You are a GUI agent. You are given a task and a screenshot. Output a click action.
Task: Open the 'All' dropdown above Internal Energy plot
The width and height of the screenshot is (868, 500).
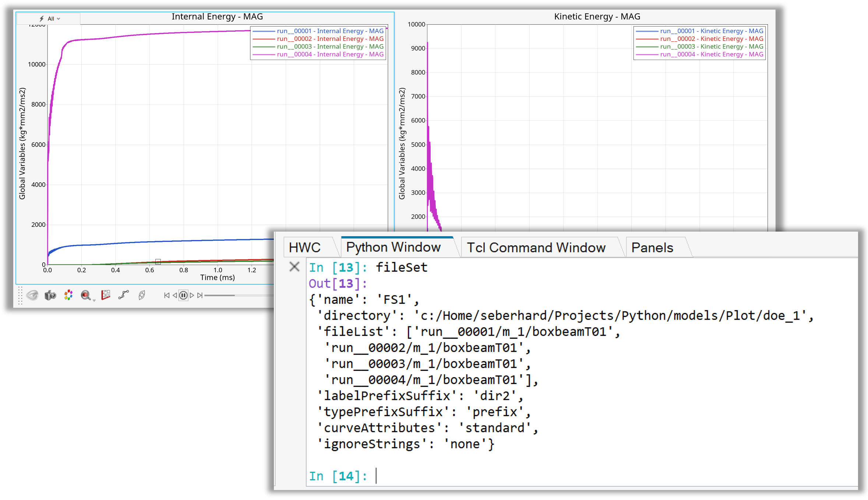tap(50, 18)
